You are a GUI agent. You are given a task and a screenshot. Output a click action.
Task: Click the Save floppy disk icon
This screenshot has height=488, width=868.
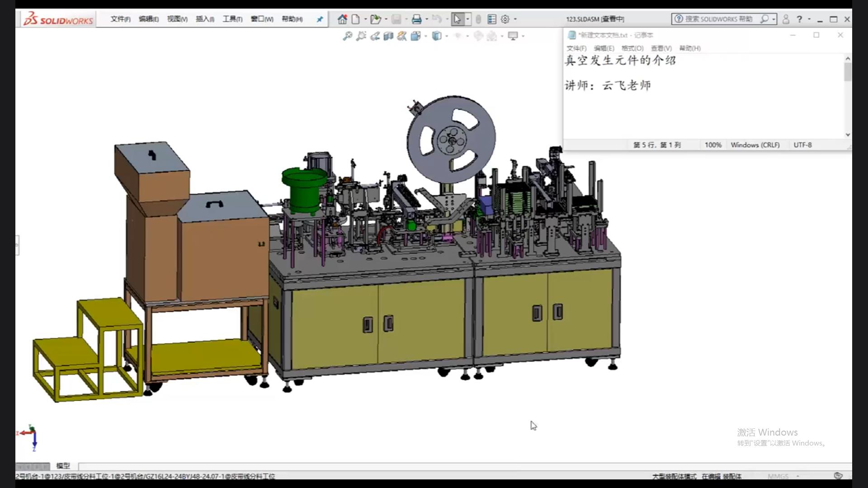click(x=396, y=19)
